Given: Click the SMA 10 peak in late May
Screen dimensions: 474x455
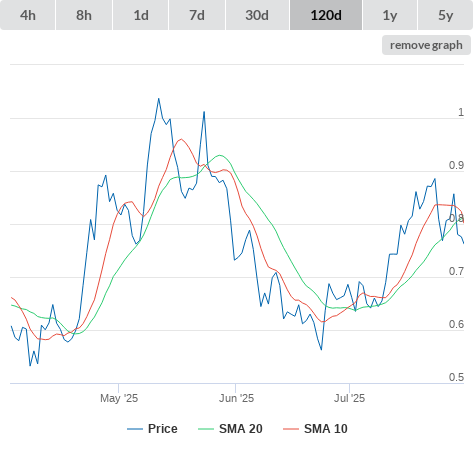Looking at the screenshot, I should (x=181, y=139).
